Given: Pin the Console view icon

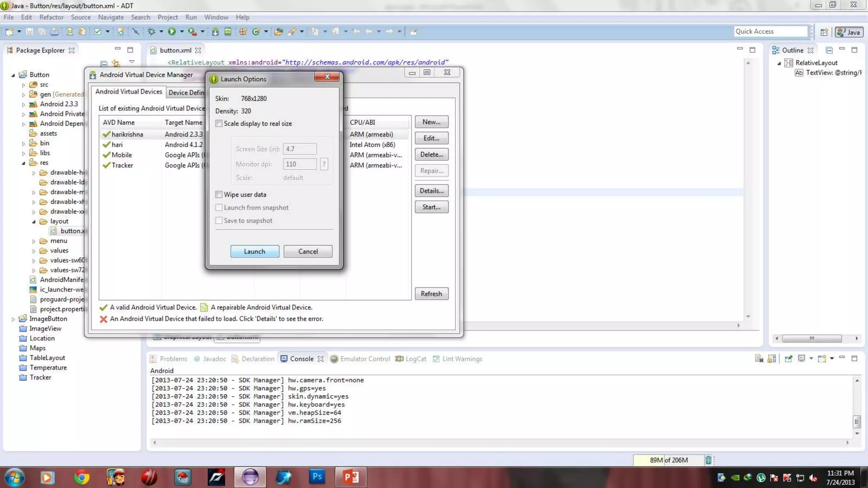Looking at the screenshot, I should (x=788, y=359).
